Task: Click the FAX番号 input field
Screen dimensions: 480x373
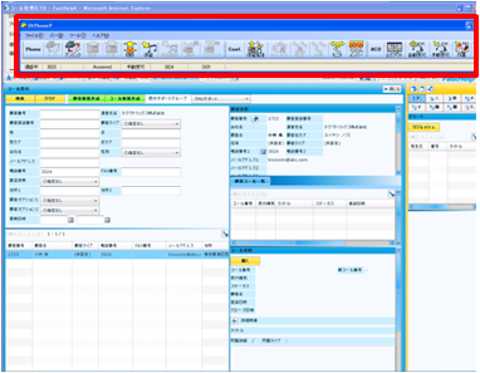Action: click(151, 171)
